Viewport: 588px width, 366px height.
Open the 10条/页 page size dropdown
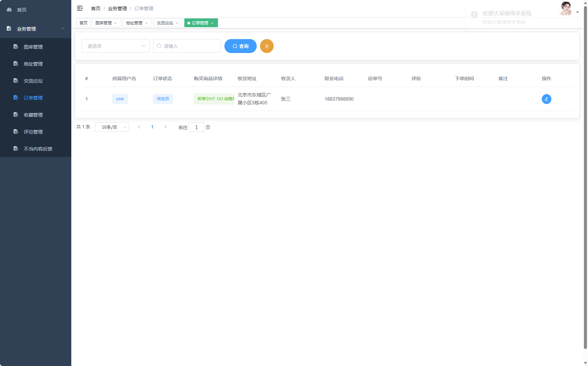point(112,127)
